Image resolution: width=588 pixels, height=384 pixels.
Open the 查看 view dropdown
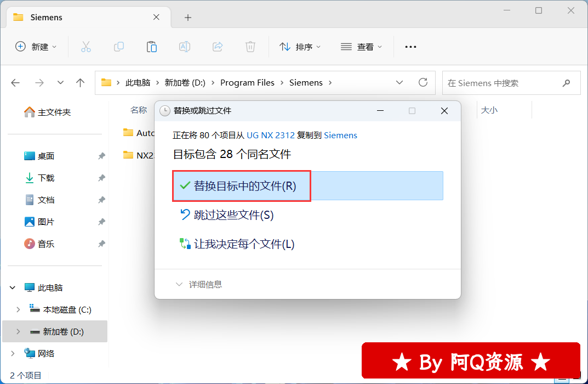tap(362, 47)
